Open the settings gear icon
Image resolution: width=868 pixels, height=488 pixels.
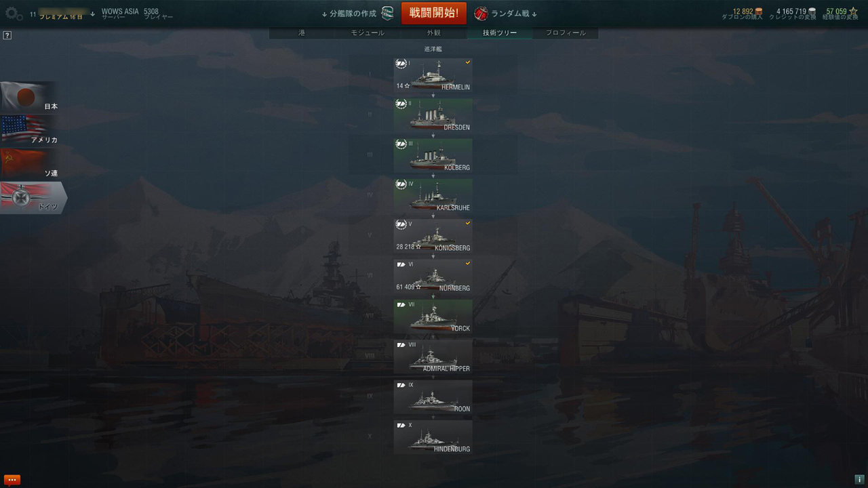click(x=14, y=14)
